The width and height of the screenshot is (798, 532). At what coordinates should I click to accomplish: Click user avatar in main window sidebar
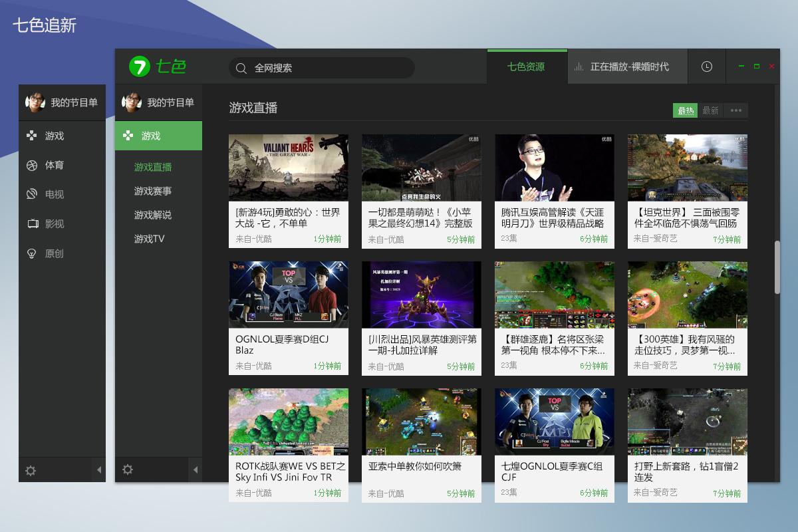tap(132, 102)
